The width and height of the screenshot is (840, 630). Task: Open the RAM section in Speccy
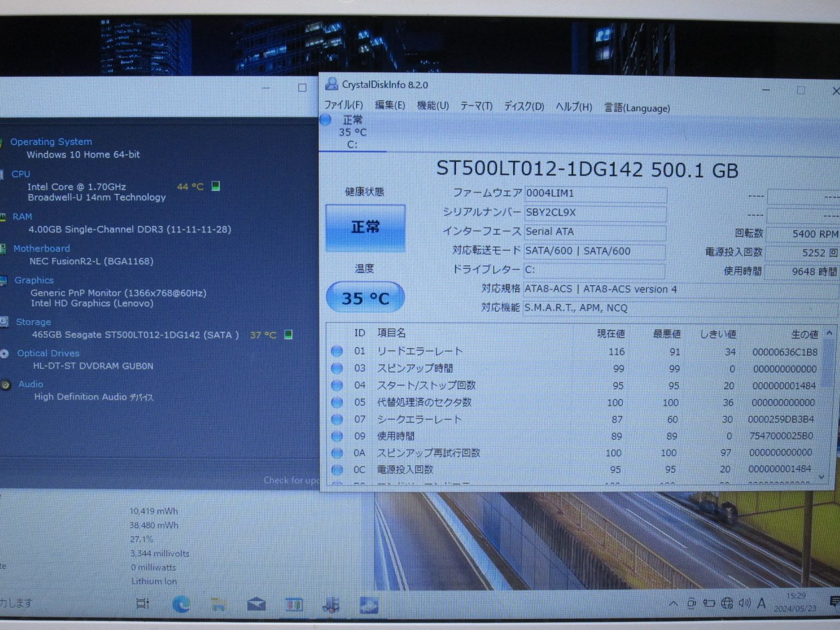(22, 216)
